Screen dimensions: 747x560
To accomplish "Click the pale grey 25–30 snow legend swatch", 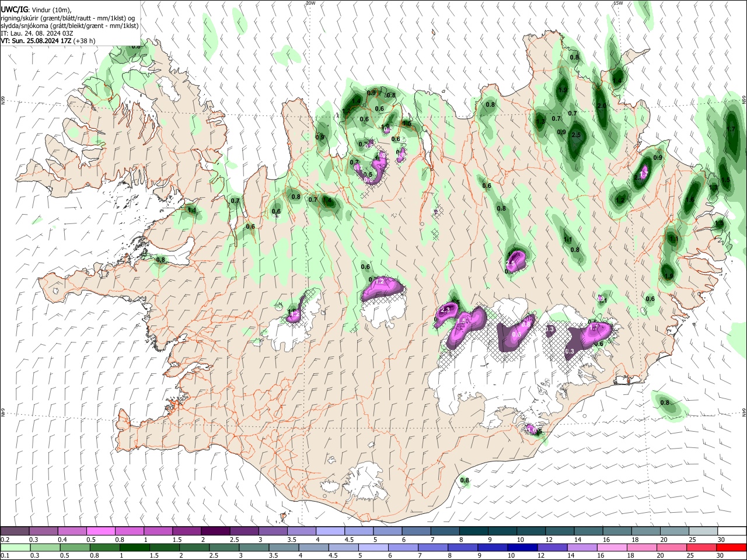I will [703, 531].
